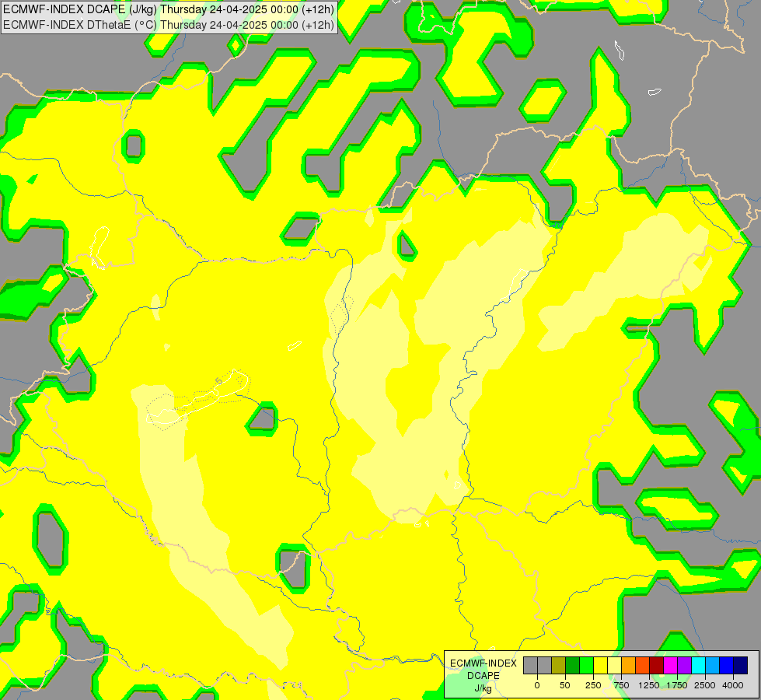The height and width of the screenshot is (700, 761).
Task: Click the legend value 4000
Action: point(733,685)
